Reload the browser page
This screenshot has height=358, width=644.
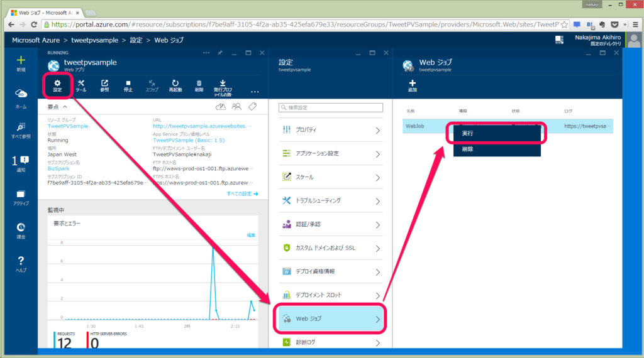click(x=34, y=24)
